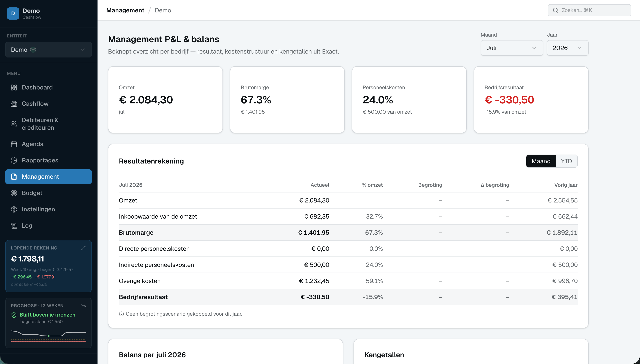
Task: Click Overige kosten percentage 59.1%
Action: pos(374,281)
